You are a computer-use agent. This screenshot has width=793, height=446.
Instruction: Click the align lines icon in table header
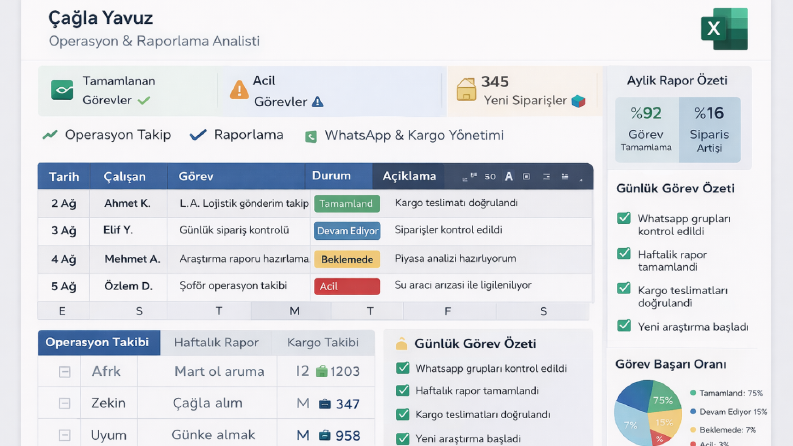tap(546, 176)
